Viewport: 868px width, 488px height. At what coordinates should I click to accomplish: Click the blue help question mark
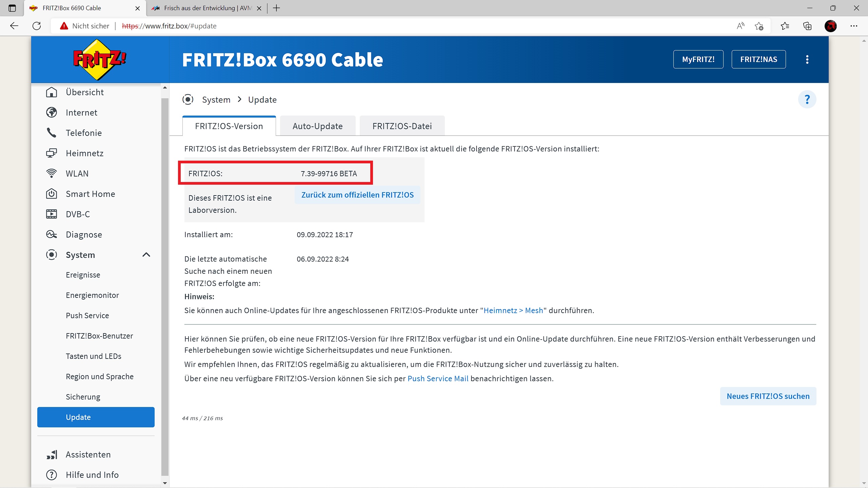point(807,100)
